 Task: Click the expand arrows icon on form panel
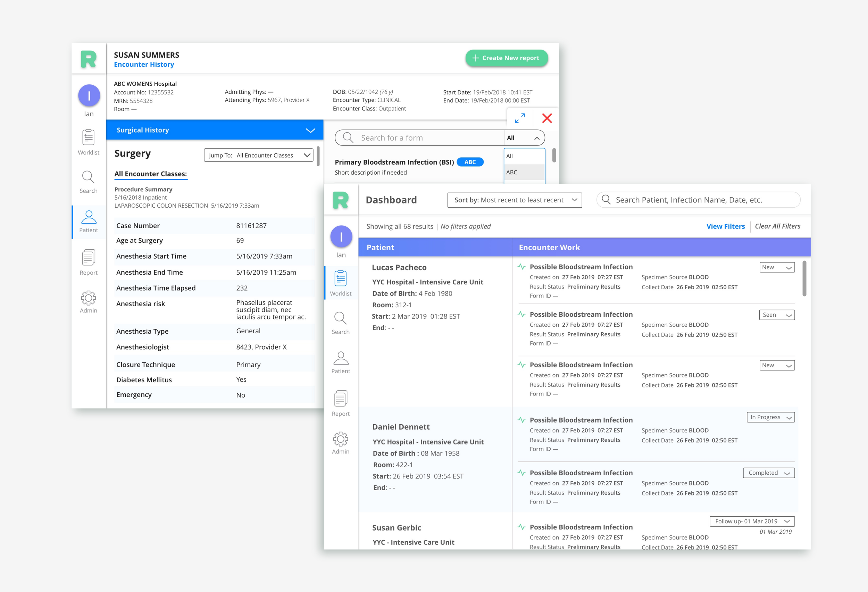pos(519,118)
